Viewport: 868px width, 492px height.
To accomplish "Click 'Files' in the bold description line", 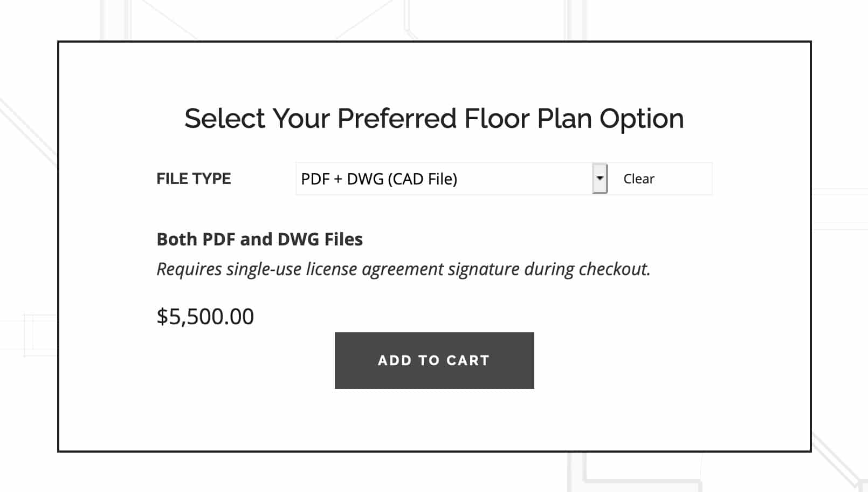I will click(343, 239).
